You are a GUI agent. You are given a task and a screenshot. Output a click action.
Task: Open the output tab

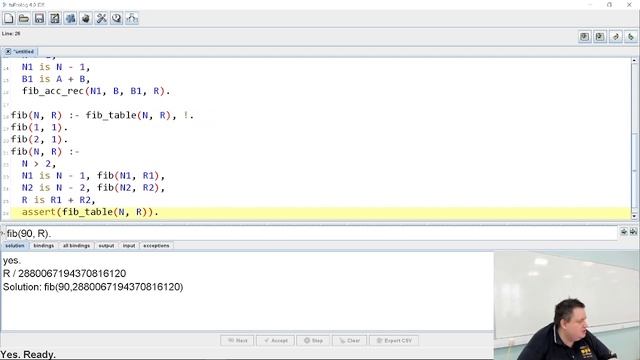click(x=107, y=246)
